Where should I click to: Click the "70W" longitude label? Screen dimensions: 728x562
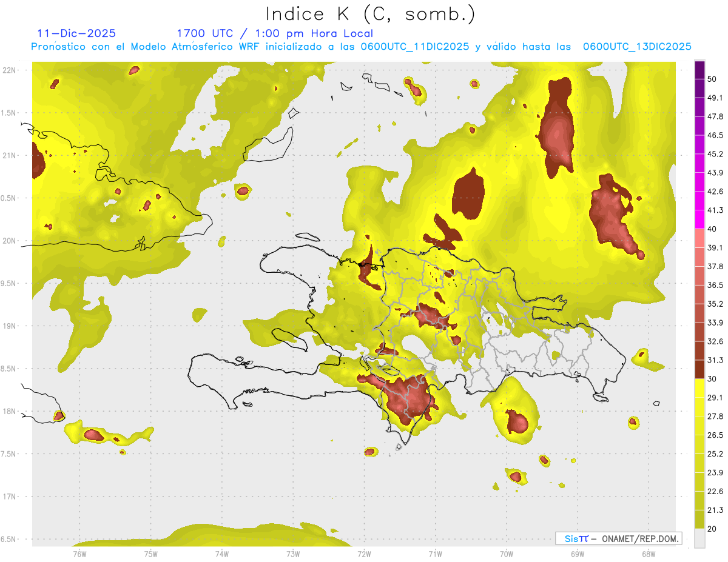(x=506, y=554)
